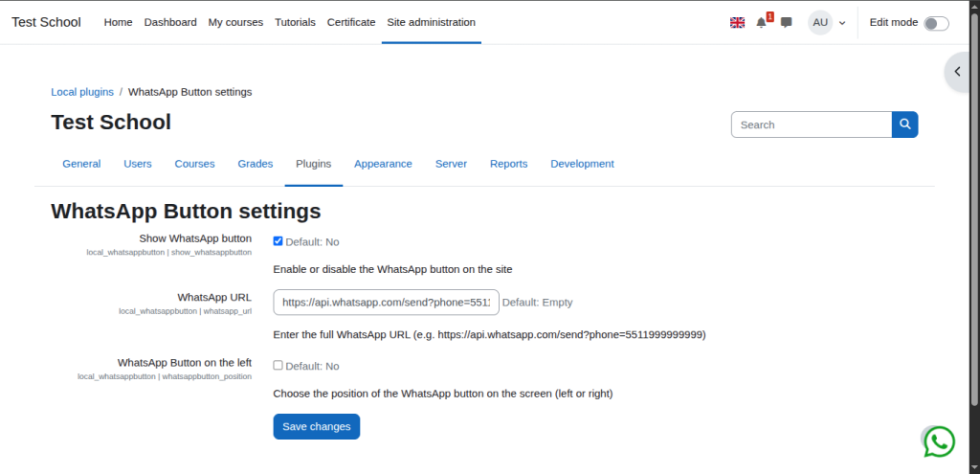Click 'Default: Empty' text beside URL field
Image resolution: width=980 pixels, height=474 pixels.
538,302
